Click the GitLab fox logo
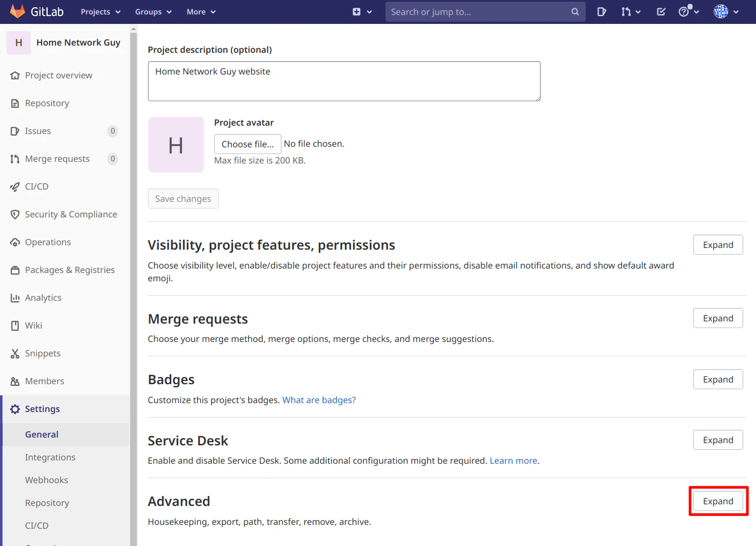 (17, 11)
